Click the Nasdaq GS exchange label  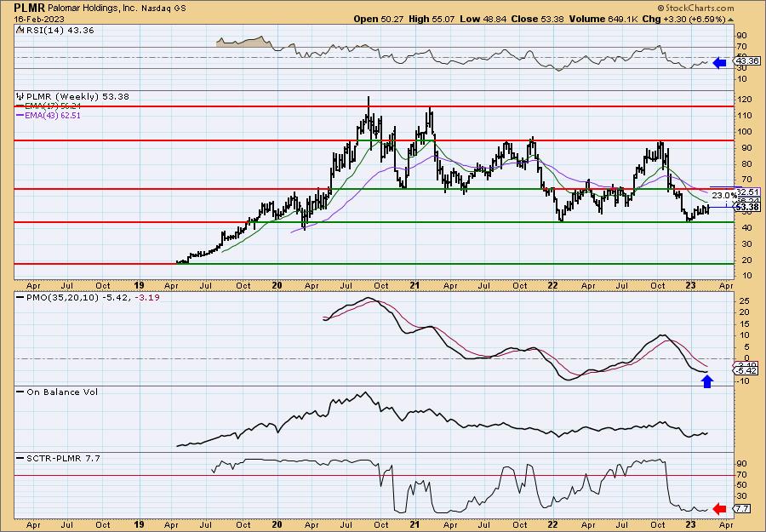(x=164, y=9)
